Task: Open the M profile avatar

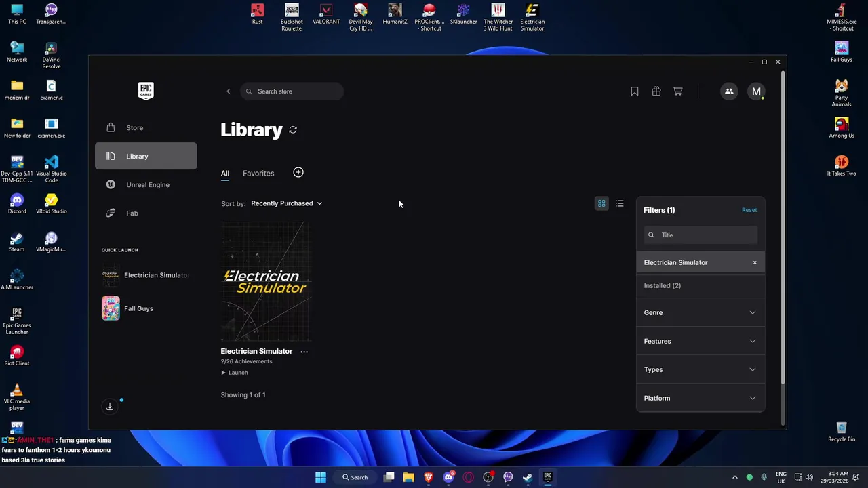Action: (756, 91)
